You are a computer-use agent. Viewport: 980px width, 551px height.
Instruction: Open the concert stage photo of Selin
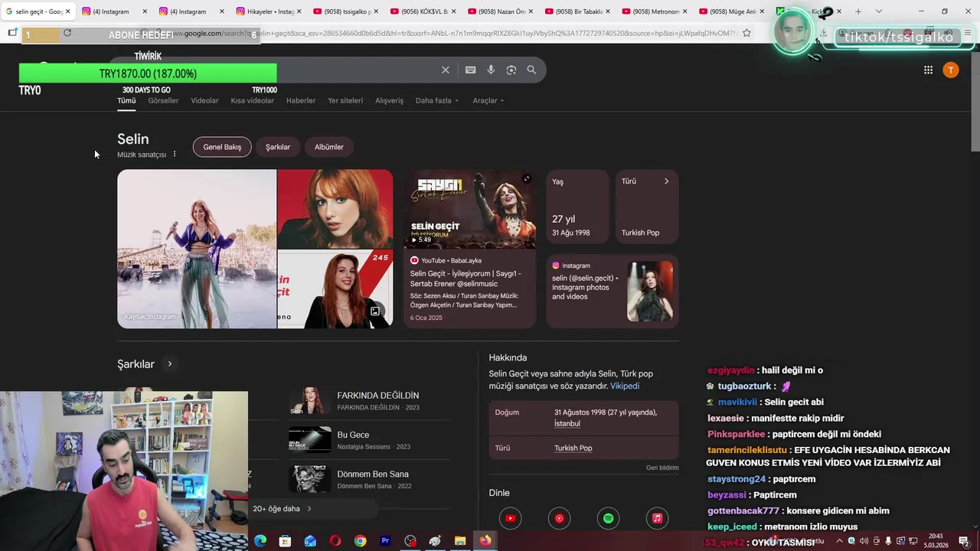[x=197, y=249]
